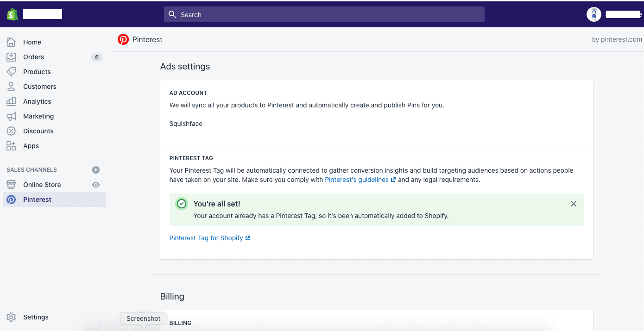Open the user account avatar
Image resolution: width=644 pixels, height=331 pixels.
pos(594,14)
